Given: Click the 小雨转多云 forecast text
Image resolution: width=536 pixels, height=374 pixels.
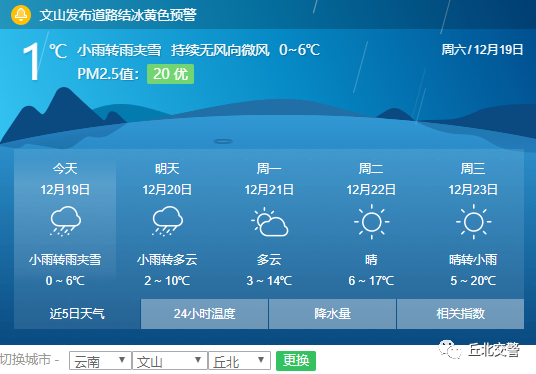Looking at the screenshot, I should (x=167, y=260).
